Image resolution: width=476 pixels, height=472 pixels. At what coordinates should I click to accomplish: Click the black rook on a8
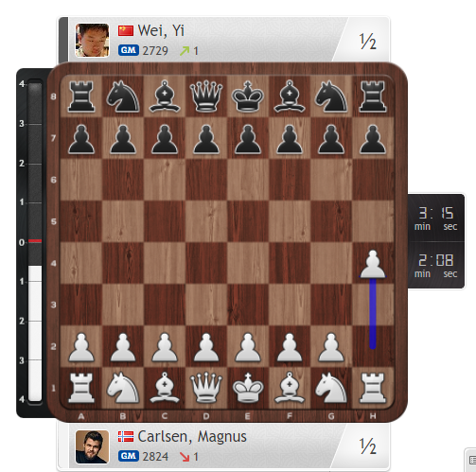[x=81, y=96]
